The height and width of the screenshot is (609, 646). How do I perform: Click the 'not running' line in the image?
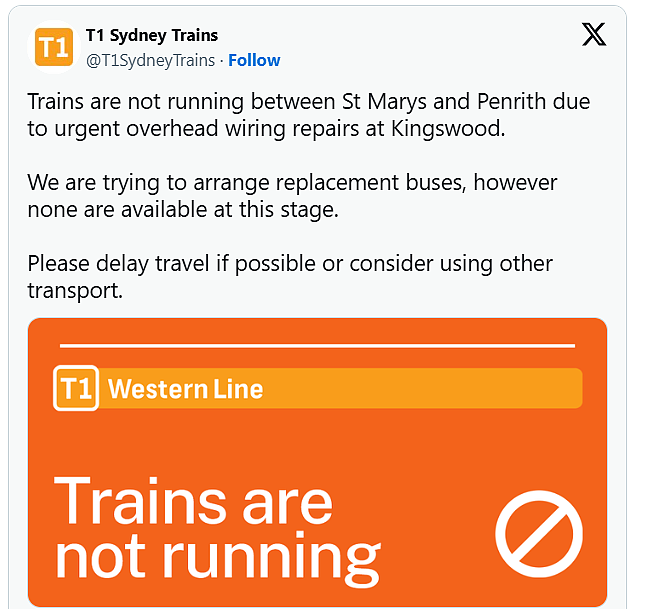tap(218, 558)
